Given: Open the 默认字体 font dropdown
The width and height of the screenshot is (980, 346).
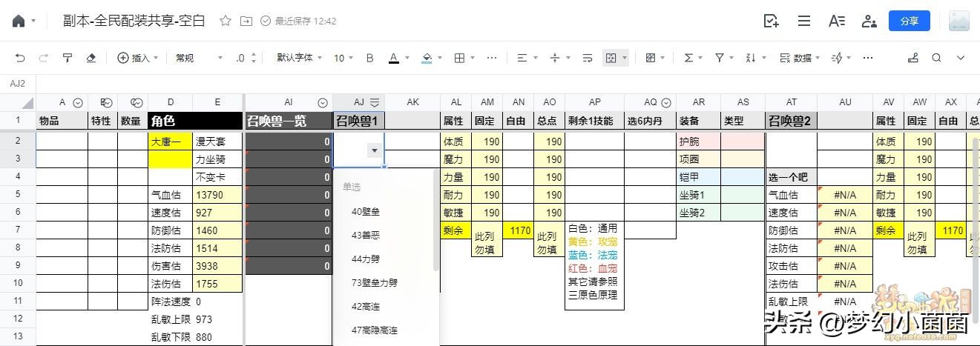Looking at the screenshot, I should coord(300,58).
